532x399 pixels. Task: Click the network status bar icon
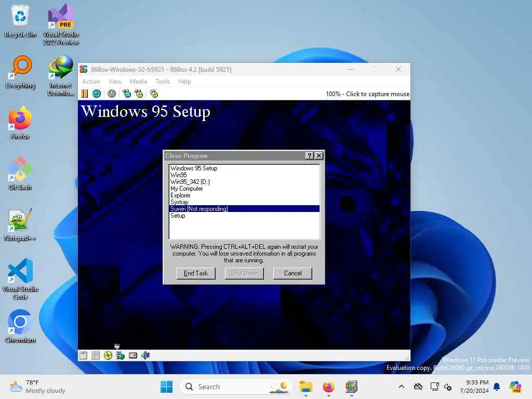pyautogui.click(x=121, y=355)
